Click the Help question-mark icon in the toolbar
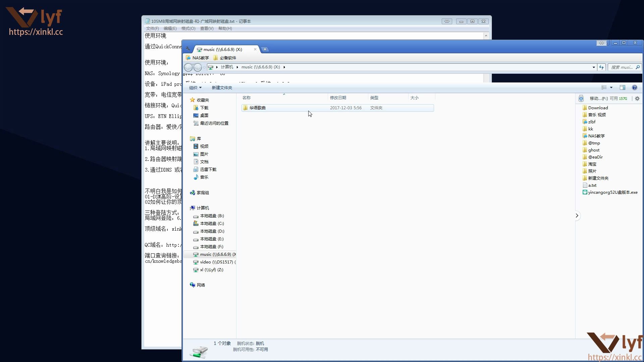644x362 pixels. click(x=635, y=87)
